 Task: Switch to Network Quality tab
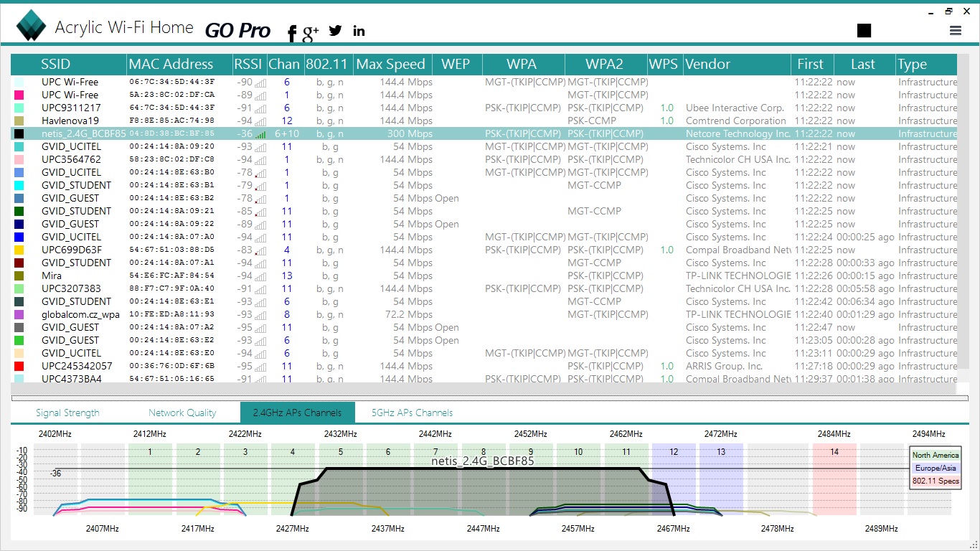(182, 413)
